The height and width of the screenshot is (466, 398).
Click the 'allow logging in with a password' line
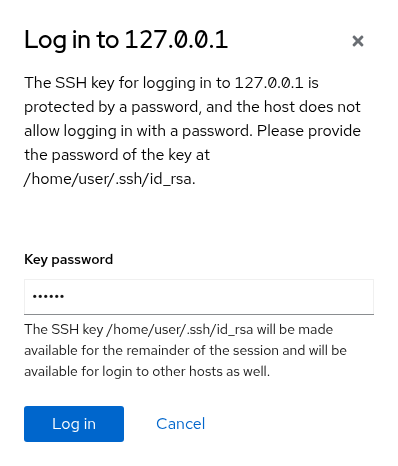click(x=137, y=131)
